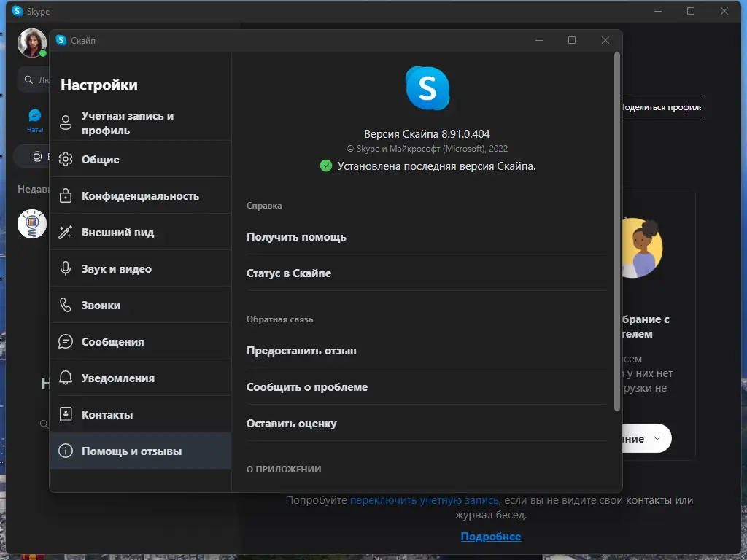Click the contacts book icon for Контакты
The height and width of the screenshot is (560, 747).
point(64,413)
